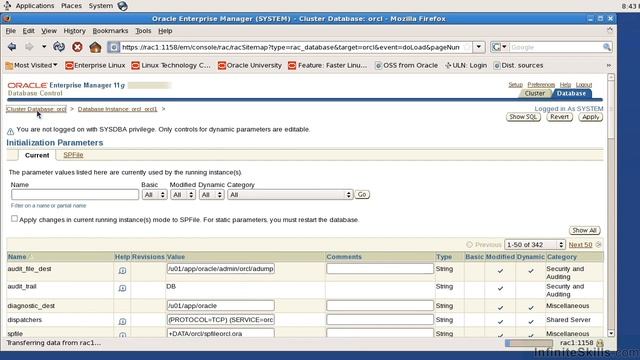
Task: Click the Logout link
Action: 584,84
